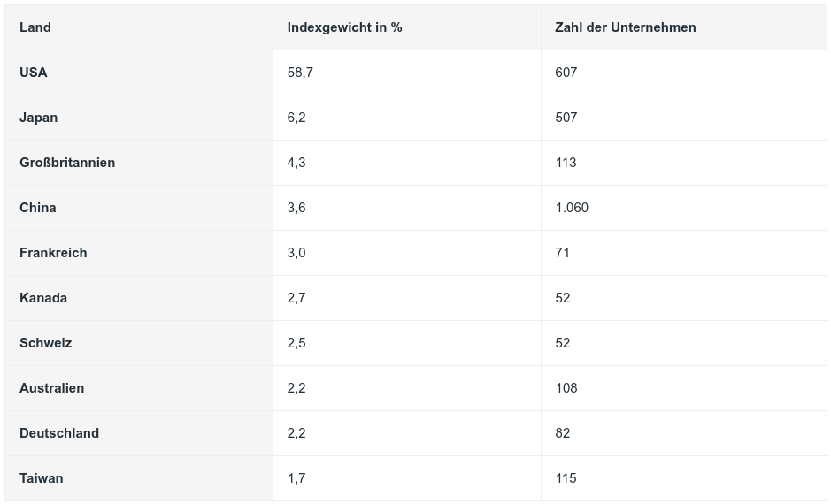Select the USA row label
This screenshot has width=831, height=504.
coord(34,73)
